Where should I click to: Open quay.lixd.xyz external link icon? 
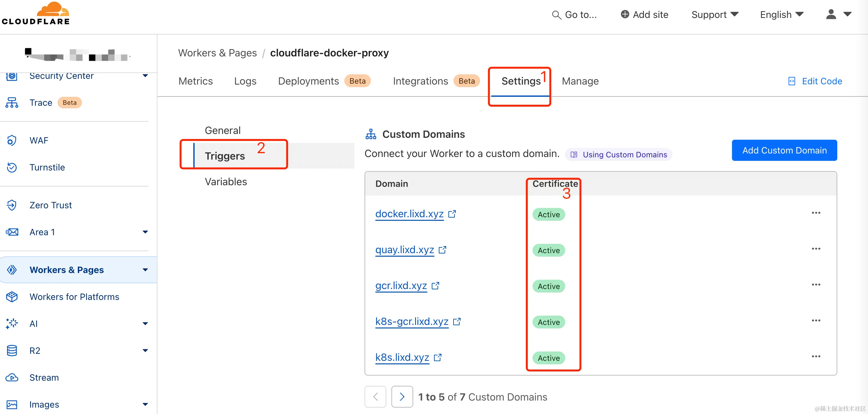tap(442, 250)
